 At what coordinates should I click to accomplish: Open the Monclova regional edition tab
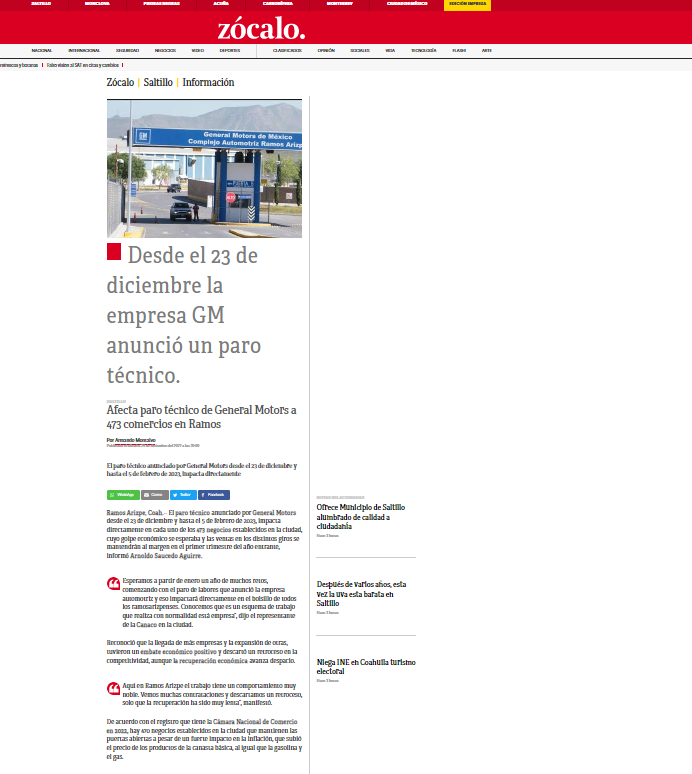tap(97, 3)
